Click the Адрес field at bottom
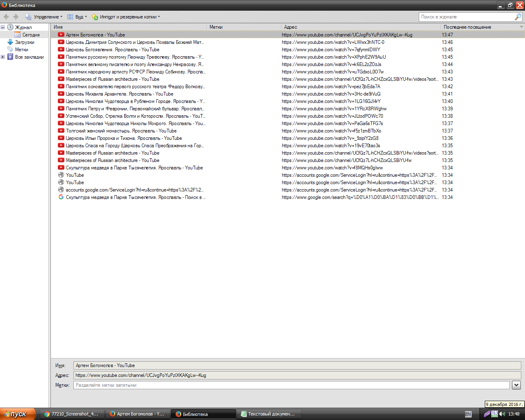Image resolution: width=525 pixels, height=420 pixels. [x=297, y=375]
